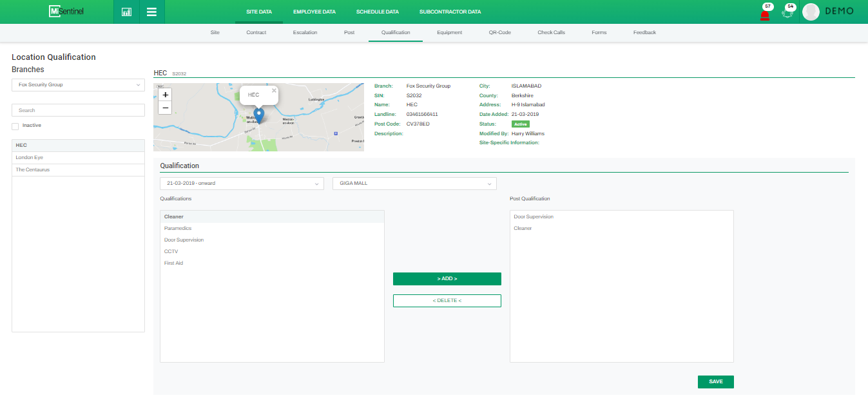Open the dashboard chart icon

tap(126, 12)
